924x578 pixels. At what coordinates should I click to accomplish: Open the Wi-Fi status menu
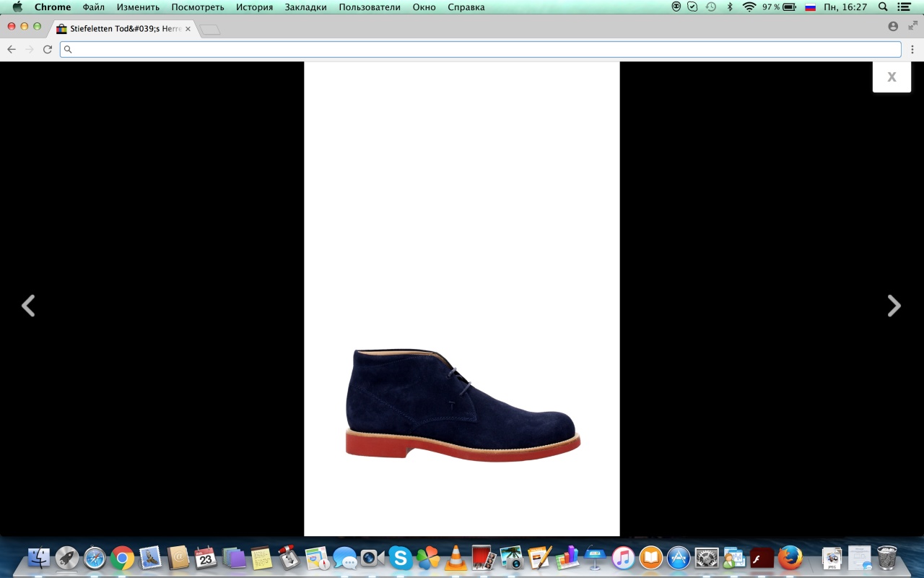749,7
